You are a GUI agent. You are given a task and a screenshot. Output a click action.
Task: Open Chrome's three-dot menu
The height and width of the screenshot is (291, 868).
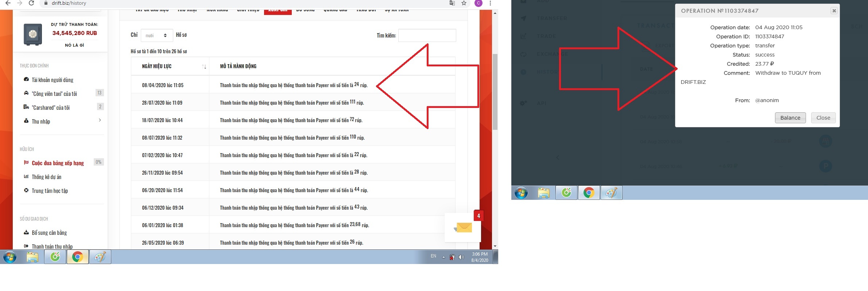pos(490,3)
